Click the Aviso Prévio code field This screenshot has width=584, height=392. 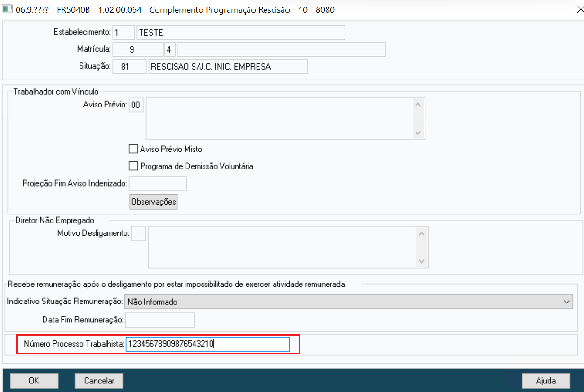(136, 105)
